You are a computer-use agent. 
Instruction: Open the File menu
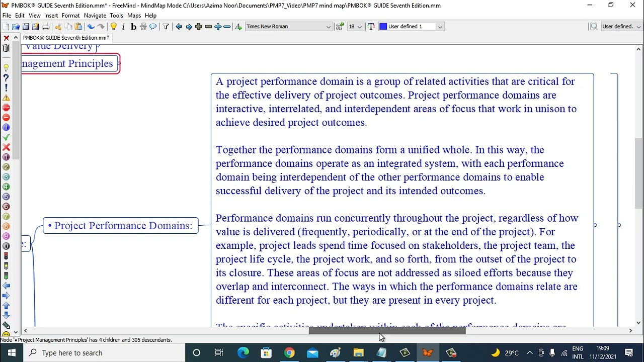pos(7,16)
